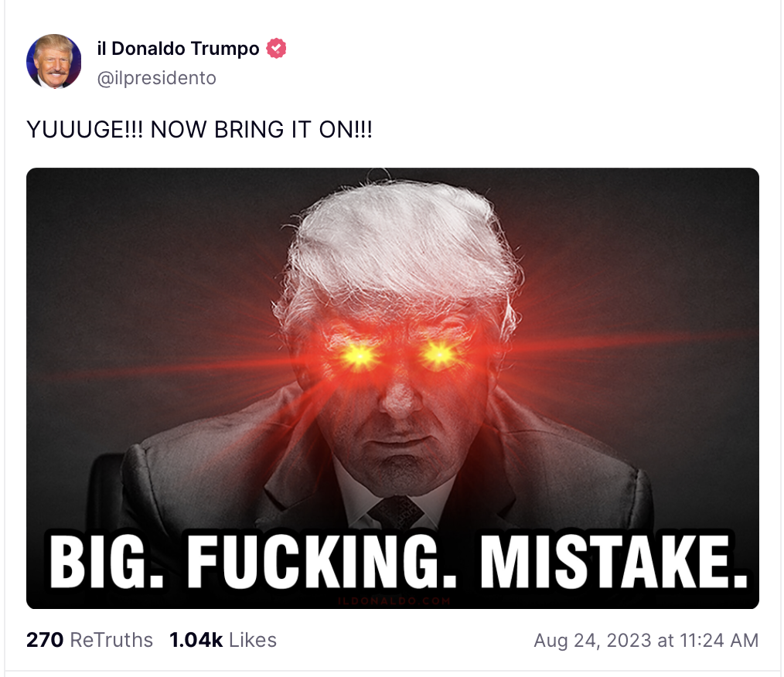Select the YUUUGE!!! NOW BRING IT ON!!! text
Viewport: 784px width, 677px height.
point(199,129)
